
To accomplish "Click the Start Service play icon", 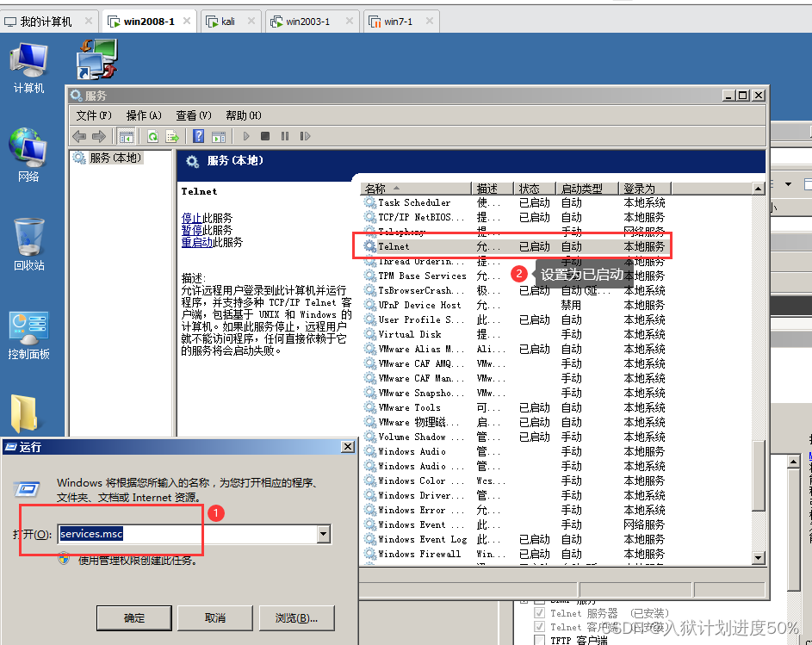I will tap(246, 136).
